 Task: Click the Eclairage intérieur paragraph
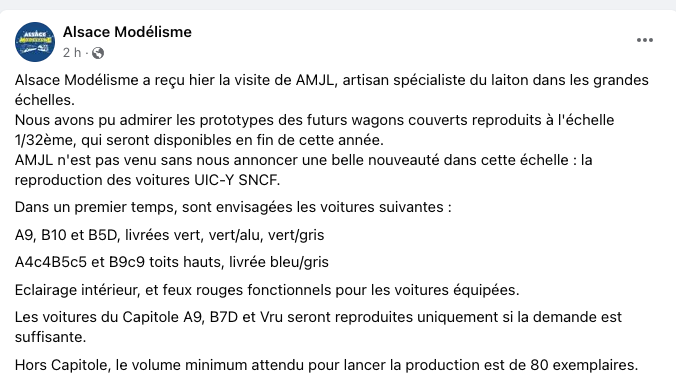coord(267,290)
